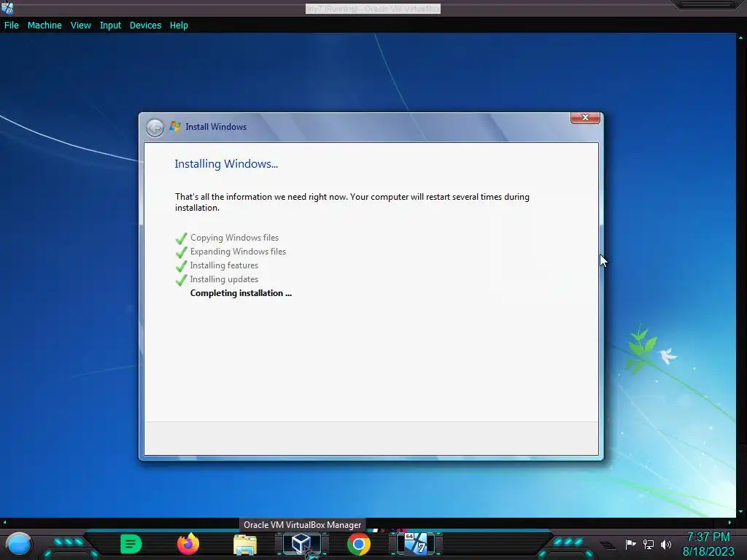Image resolution: width=747 pixels, height=560 pixels.
Task: Click the Windows flag logo in installer
Action: (175, 126)
